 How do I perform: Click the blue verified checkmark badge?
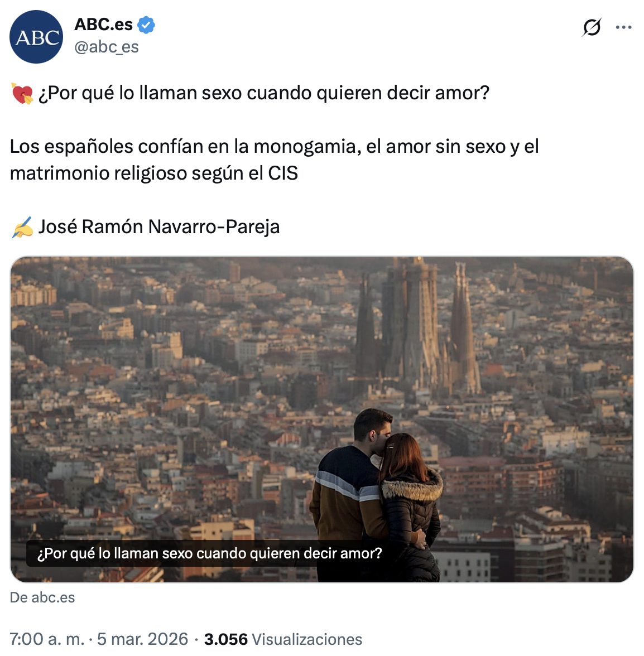(x=146, y=25)
